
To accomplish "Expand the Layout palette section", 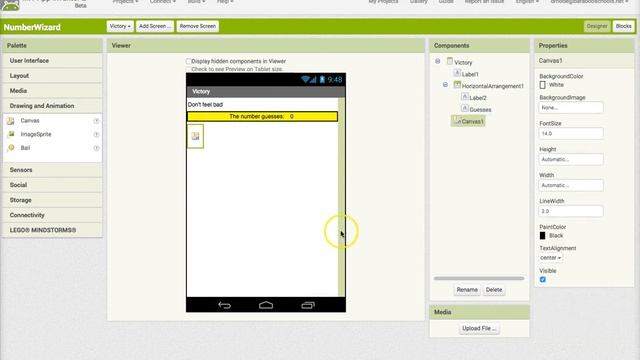I will (53, 76).
